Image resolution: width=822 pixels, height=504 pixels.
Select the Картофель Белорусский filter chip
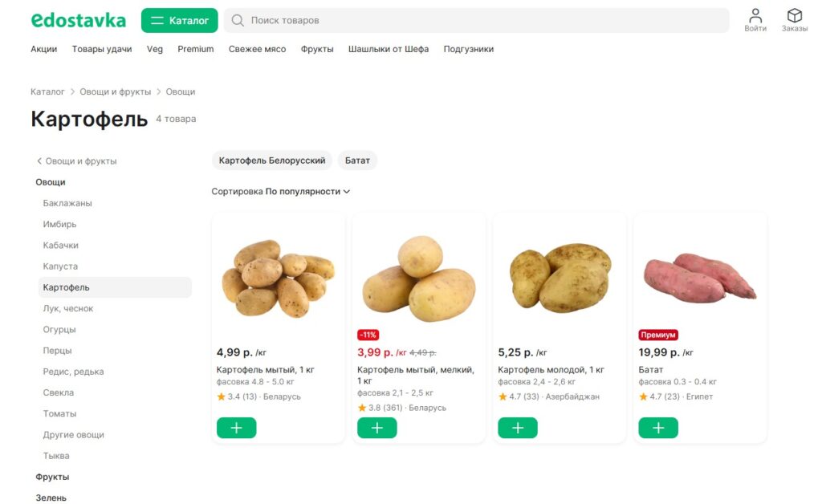pyautogui.click(x=272, y=161)
